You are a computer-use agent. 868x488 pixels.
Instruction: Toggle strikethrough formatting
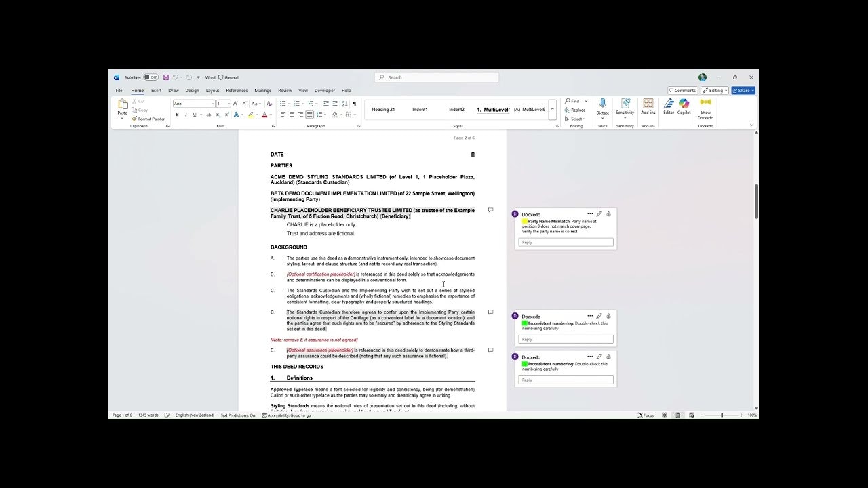[x=209, y=115]
